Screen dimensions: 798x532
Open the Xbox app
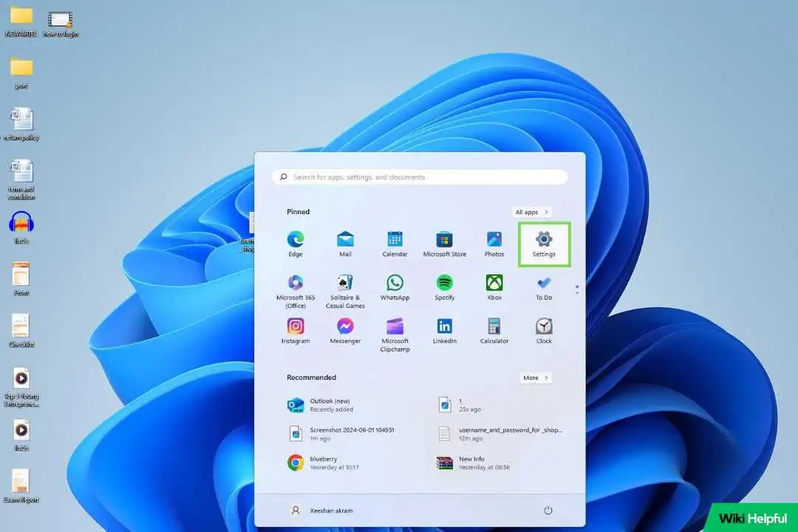point(494,287)
